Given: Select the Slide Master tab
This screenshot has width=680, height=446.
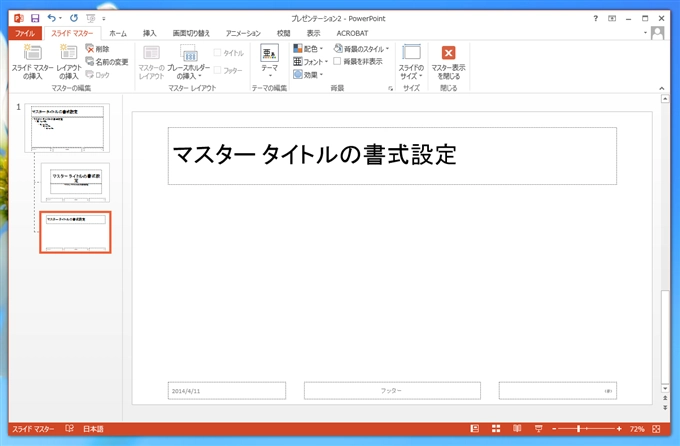Looking at the screenshot, I should tap(72, 33).
